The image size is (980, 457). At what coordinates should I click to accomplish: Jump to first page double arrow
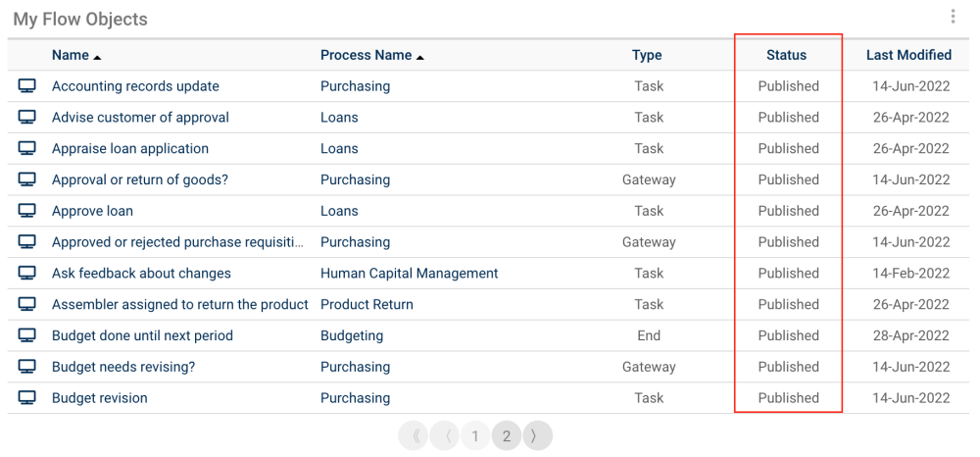416,436
